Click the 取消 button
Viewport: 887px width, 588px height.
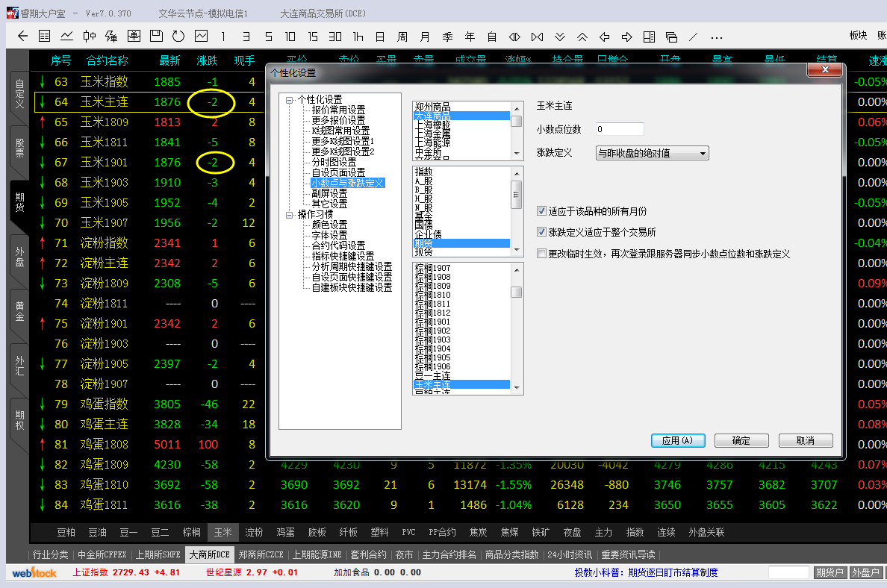coord(805,440)
